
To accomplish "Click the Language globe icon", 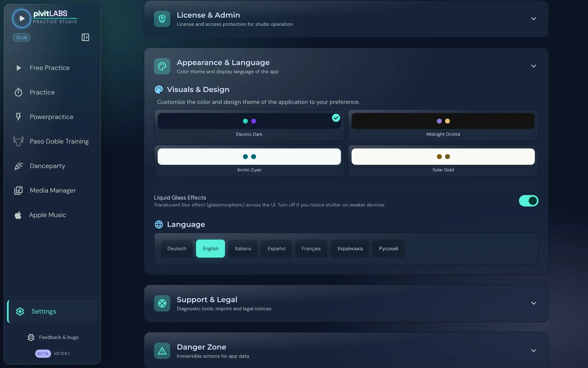I will pyautogui.click(x=159, y=224).
